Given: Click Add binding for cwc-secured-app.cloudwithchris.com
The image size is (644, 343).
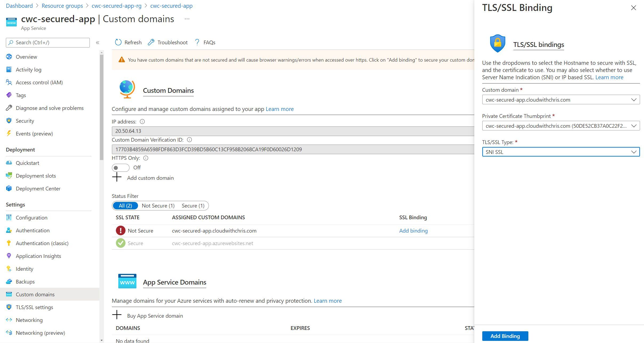Looking at the screenshot, I should [x=413, y=230].
